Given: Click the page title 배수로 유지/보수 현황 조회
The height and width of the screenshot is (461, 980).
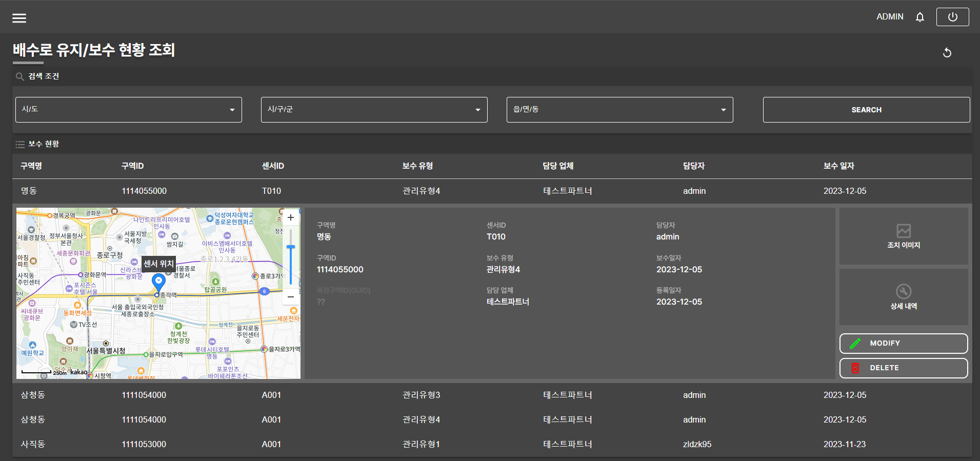Looking at the screenshot, I should click(x=94, y=50).
